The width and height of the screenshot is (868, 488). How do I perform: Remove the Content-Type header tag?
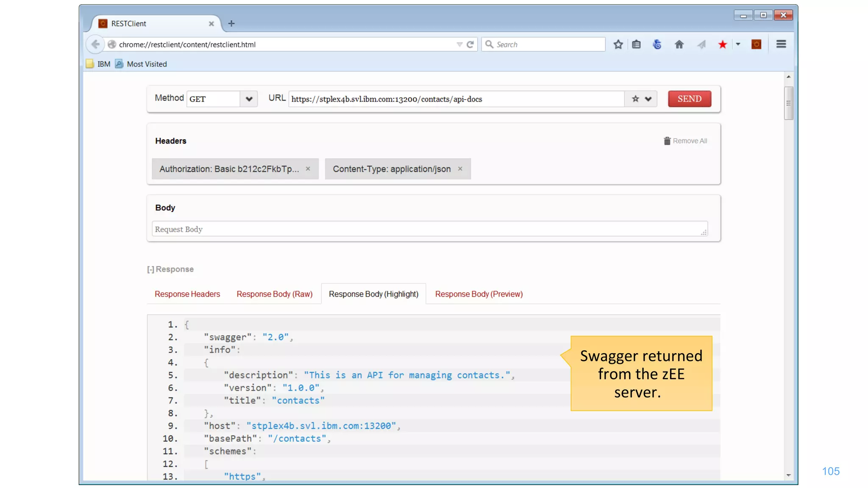coord(460,169)
